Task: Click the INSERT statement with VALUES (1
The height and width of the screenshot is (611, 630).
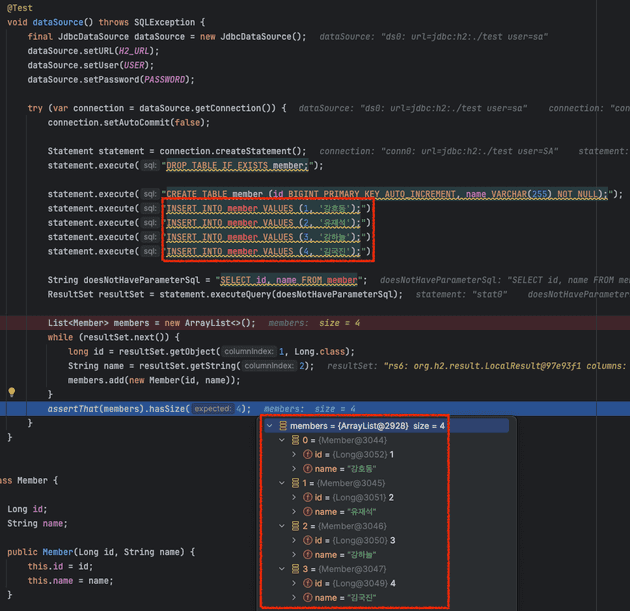Action: (x=263, y=208)
